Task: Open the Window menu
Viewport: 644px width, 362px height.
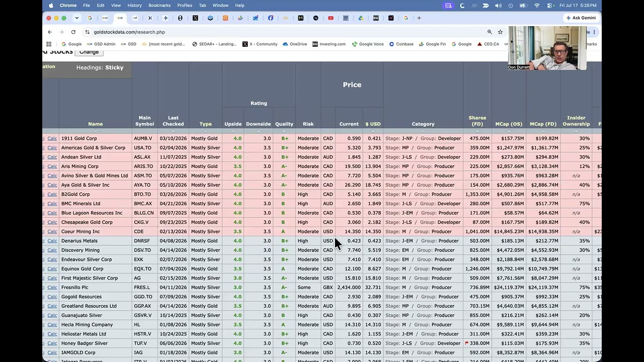Action: pos(220,6)
